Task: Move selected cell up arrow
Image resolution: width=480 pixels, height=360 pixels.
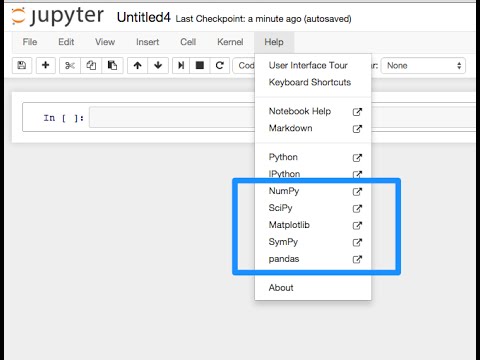Action: pos(137,65)
